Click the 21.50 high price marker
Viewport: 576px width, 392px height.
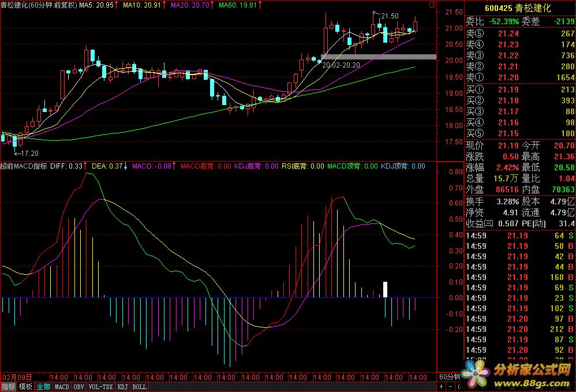click(390, 16)
